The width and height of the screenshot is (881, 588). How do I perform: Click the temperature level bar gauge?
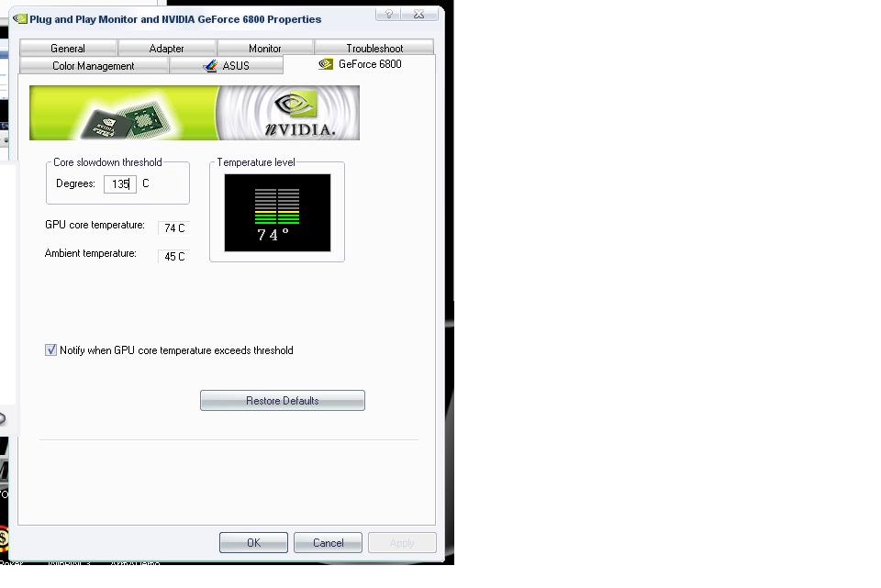(277, 206)
